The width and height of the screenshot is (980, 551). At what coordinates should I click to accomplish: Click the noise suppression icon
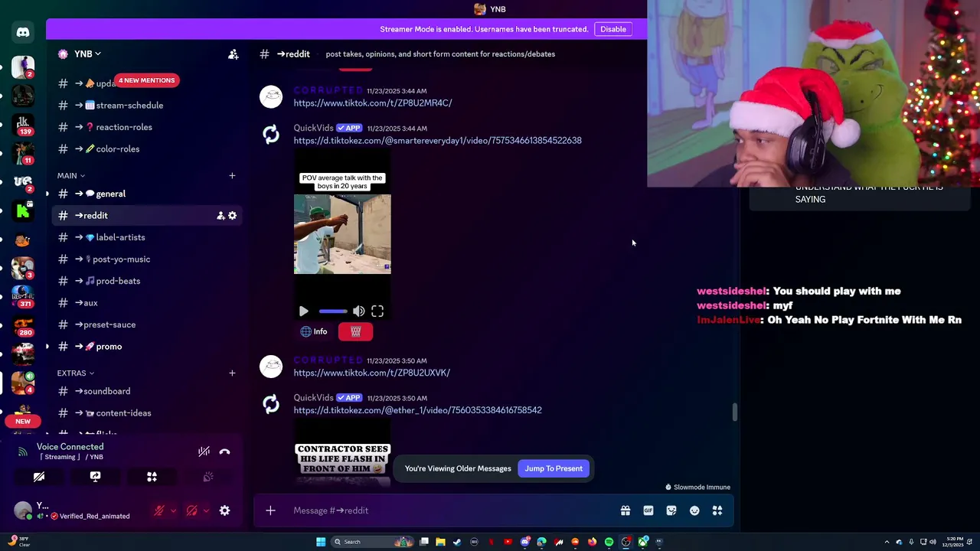click(x=204, y=452)
